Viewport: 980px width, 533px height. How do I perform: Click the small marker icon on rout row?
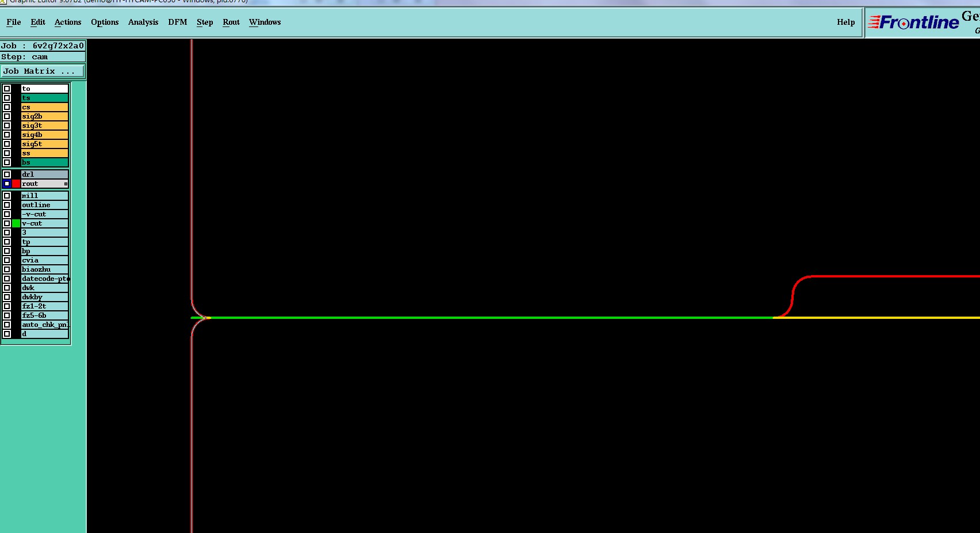66,184
